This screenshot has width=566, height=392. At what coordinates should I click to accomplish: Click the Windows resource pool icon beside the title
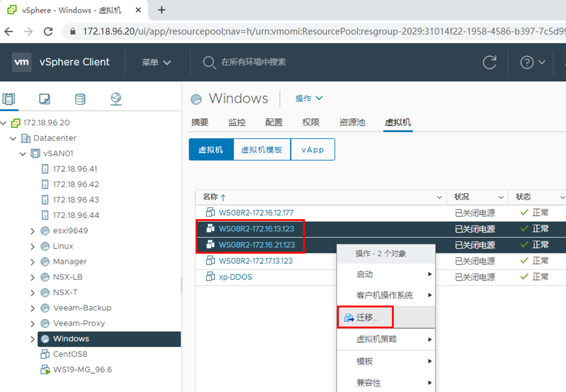pos(196,99)
